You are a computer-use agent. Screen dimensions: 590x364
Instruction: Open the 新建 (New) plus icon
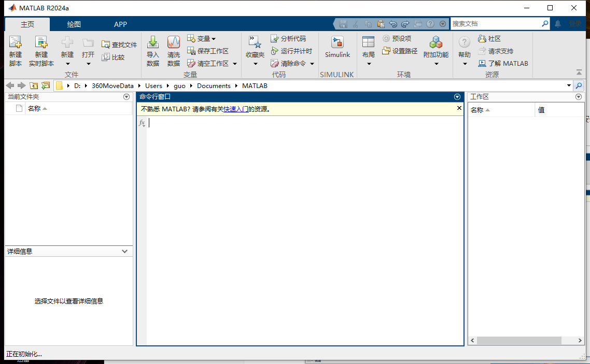click(x=67, y=43)
